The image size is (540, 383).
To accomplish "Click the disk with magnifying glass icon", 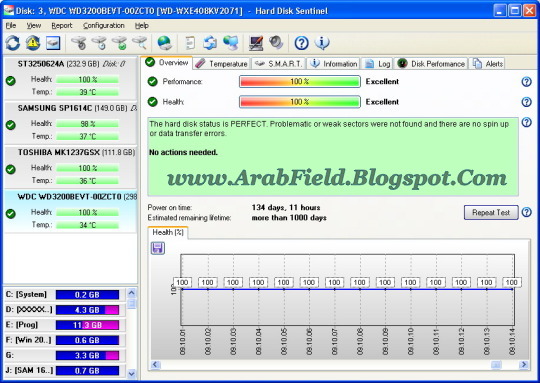I will click(x=140, y=43).
